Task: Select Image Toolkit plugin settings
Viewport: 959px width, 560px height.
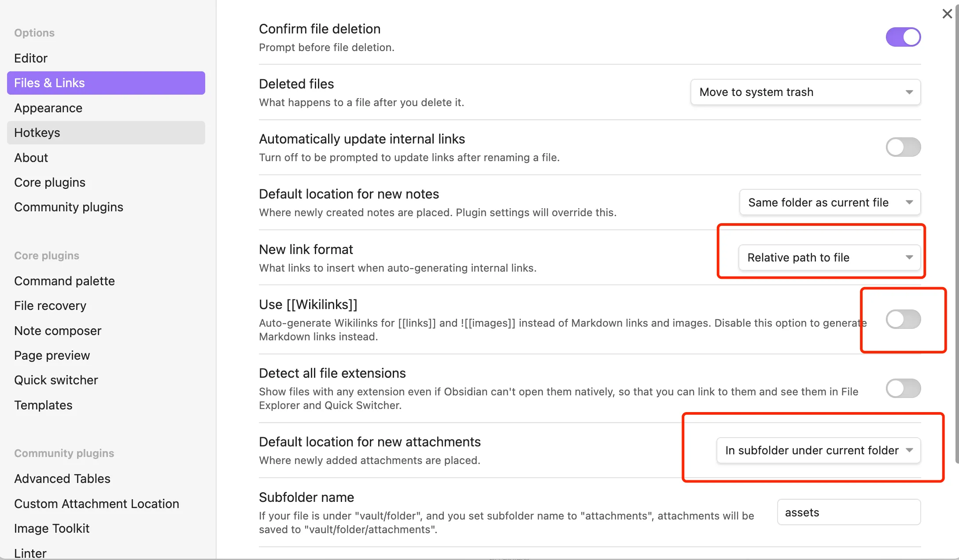Action: pos(52,528)
